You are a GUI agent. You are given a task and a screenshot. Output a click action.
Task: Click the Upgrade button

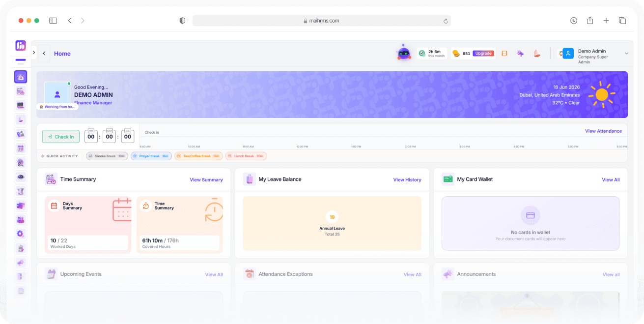[483, 53]
